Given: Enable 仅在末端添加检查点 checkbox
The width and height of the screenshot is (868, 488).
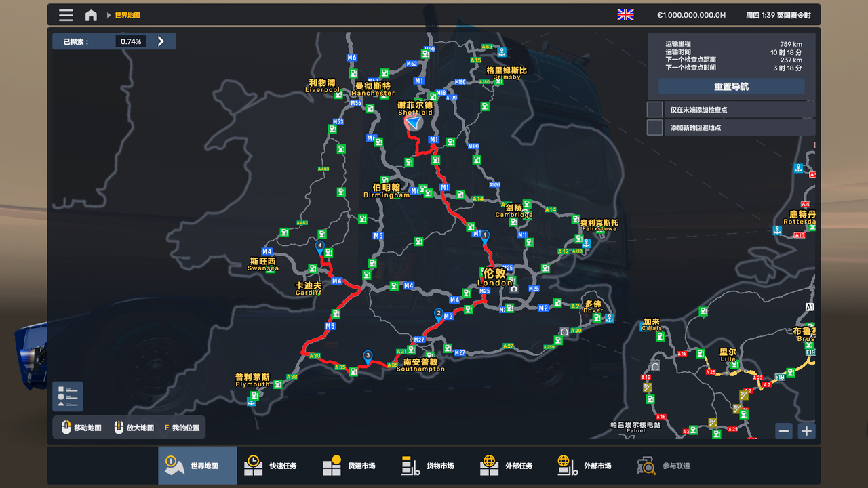Looking at the screenshot, I should 654,110.
